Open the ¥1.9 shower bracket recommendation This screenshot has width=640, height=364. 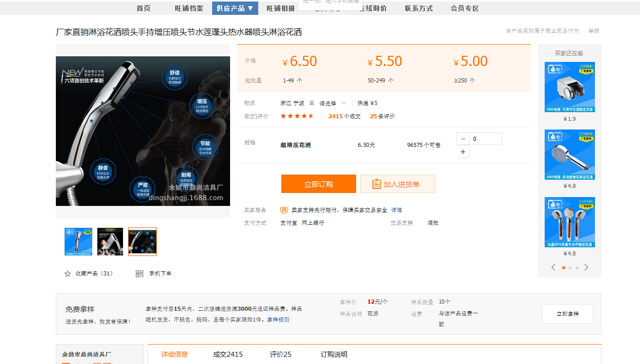click(569, 87)
